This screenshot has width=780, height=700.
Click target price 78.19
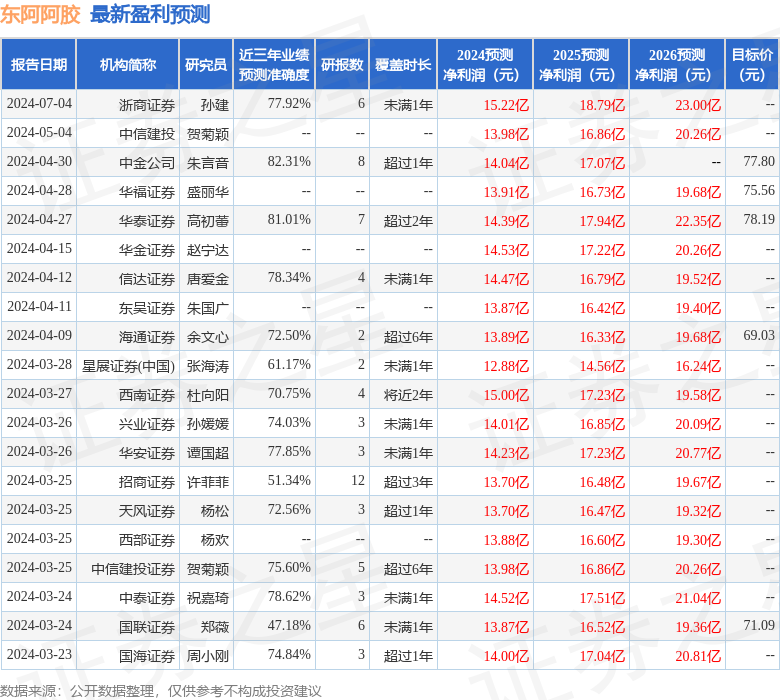coord(759,219)
